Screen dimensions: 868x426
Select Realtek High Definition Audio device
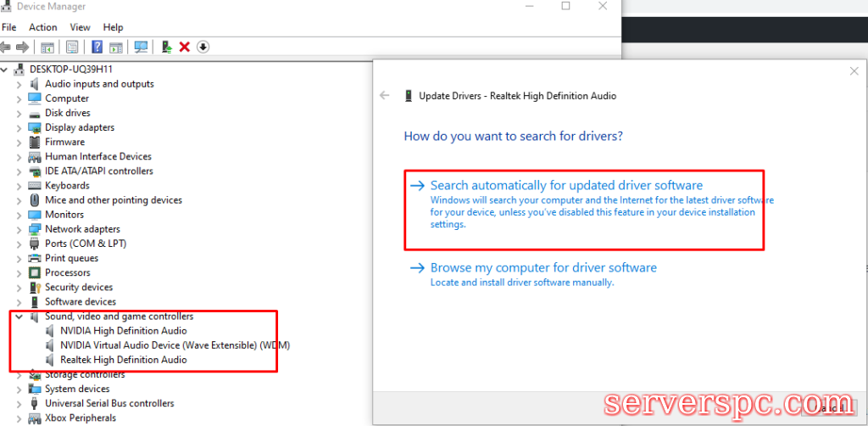pyautogui.click(x=123, y=360)
